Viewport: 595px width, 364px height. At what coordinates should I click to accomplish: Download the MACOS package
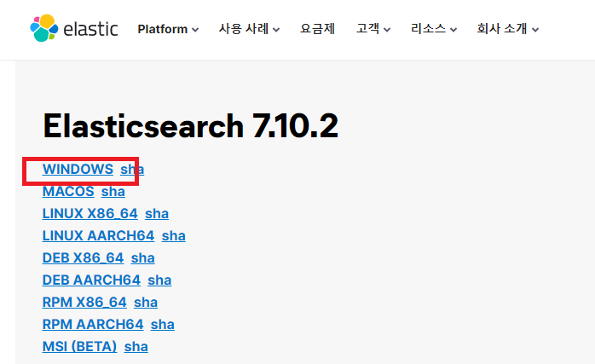pyautogui.click(x=68, y=191)
